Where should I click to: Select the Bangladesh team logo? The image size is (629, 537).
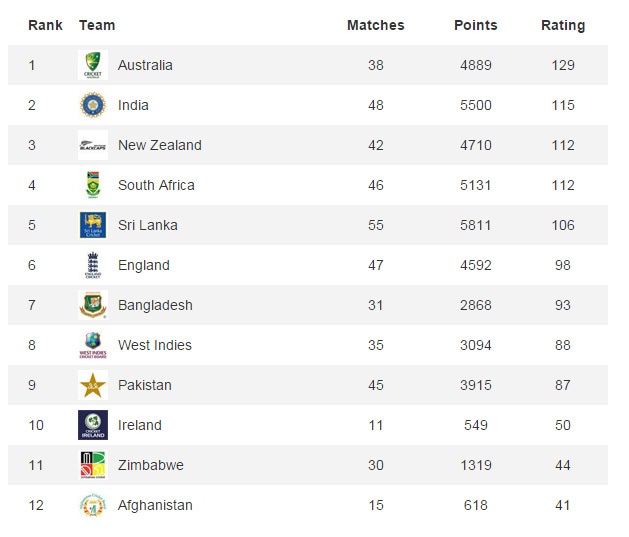coord(93,305)
